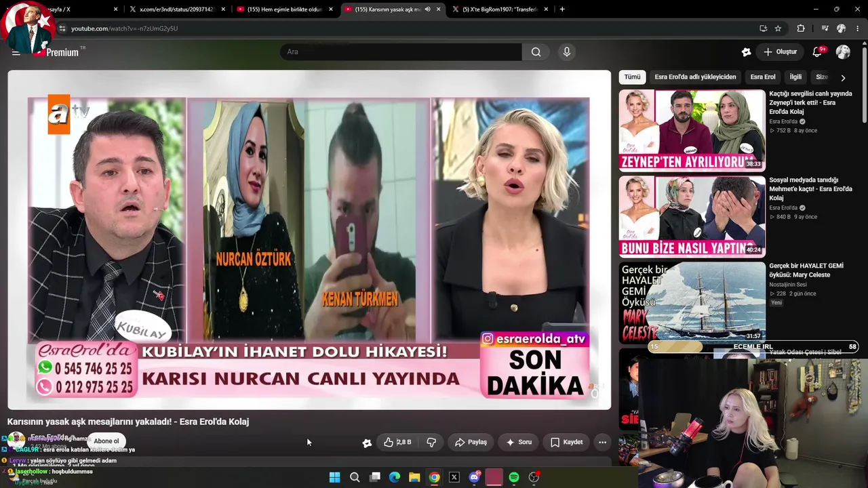Screen dimensions: 868x488
Task: Open the Mary Celeste ghost ship thumbnail
Action: (x=692, y=302)
